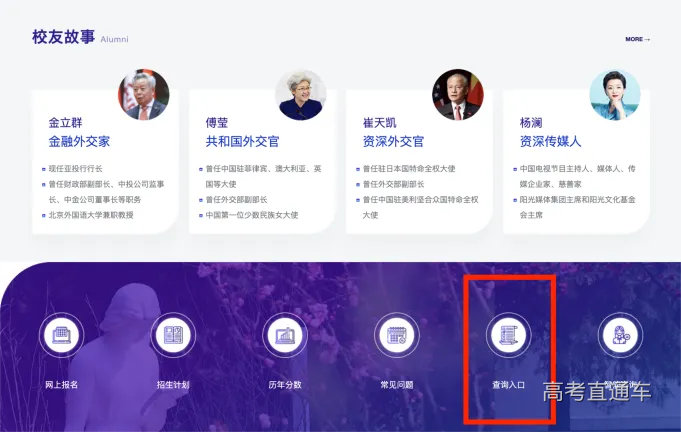Click the 招生计划 book icon
Image resolution: width=681 pixels, height=432 pixels.
pyautogui.click(x=173, y=335)
